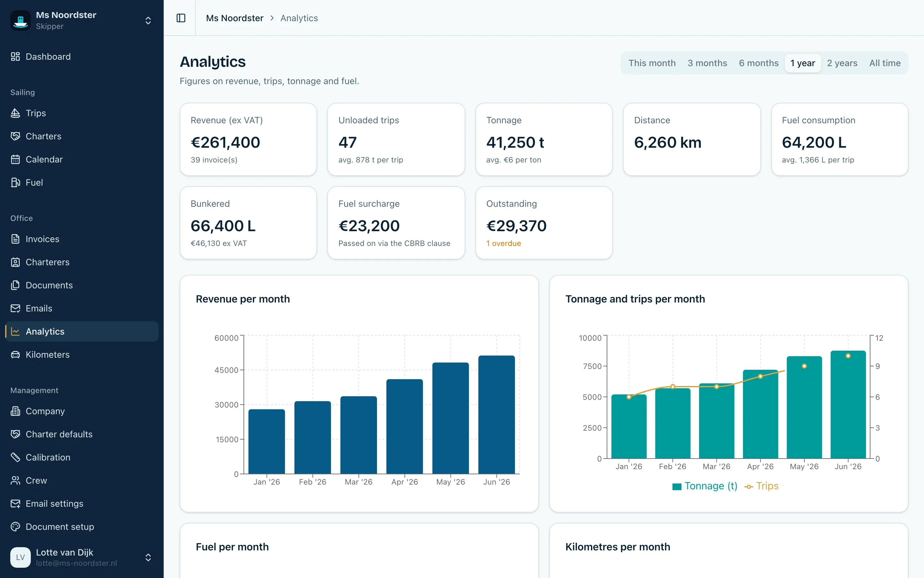924x578 pixels.
Task: Click the Charterers contact icon
Action: 15,262
